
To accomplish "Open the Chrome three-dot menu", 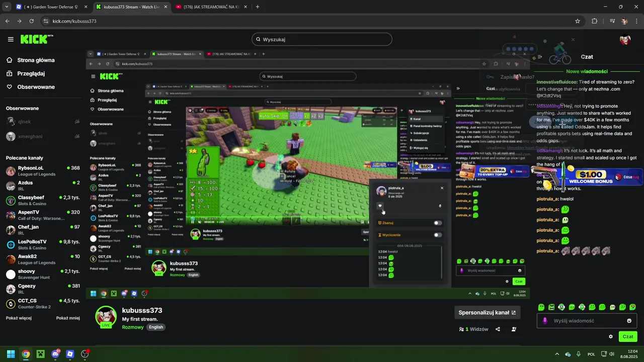I will coord(637,21).
